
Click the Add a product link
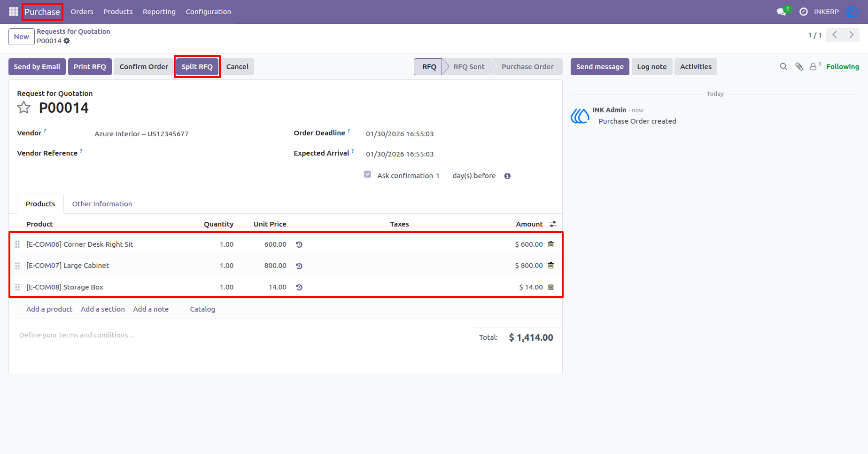pos(49,309)
